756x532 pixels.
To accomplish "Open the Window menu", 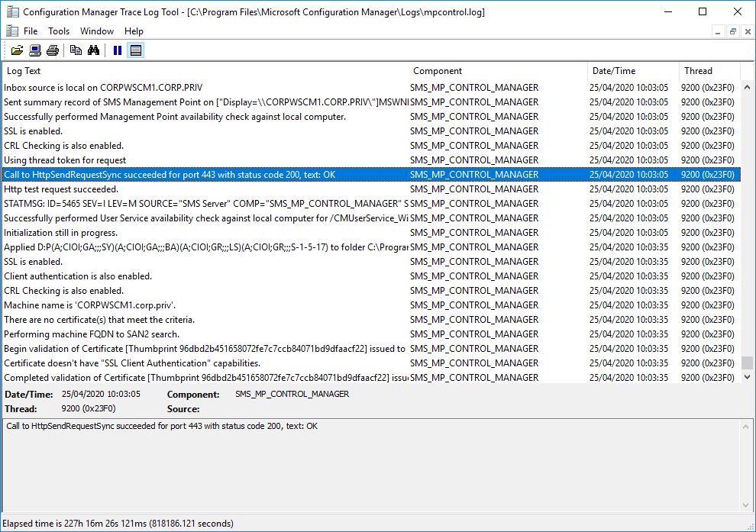I will pyautogui.click(x=97, y=31).
